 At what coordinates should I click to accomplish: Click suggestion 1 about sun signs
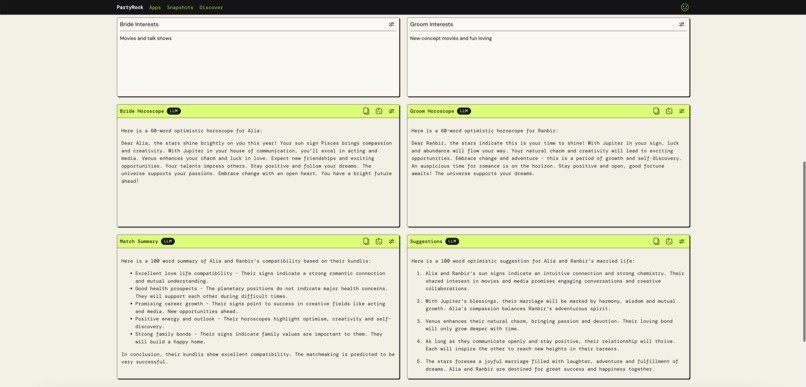click(555, 281)
